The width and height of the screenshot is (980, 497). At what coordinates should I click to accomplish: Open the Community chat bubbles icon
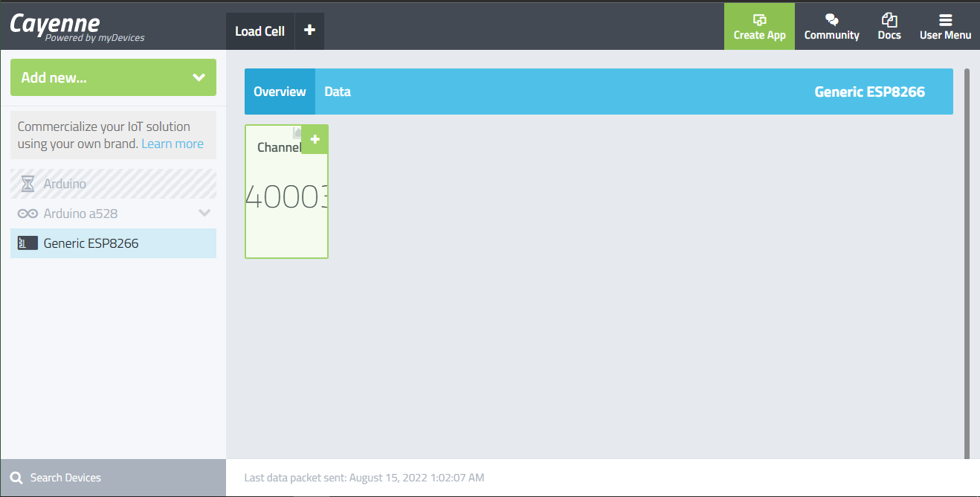tap(831, 20)
